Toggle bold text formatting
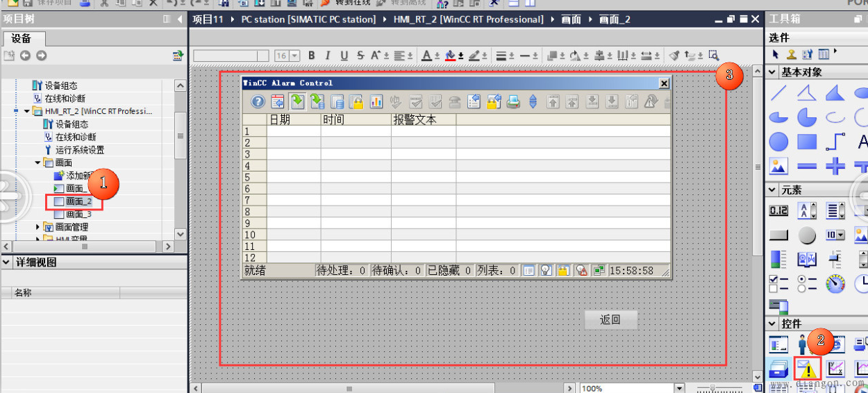 (312, 56)
